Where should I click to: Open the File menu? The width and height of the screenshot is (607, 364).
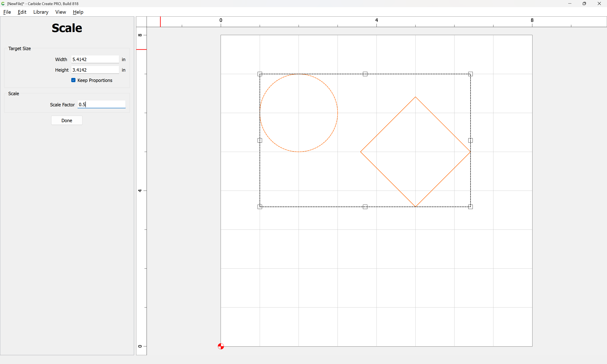click(x=7, y=12)
